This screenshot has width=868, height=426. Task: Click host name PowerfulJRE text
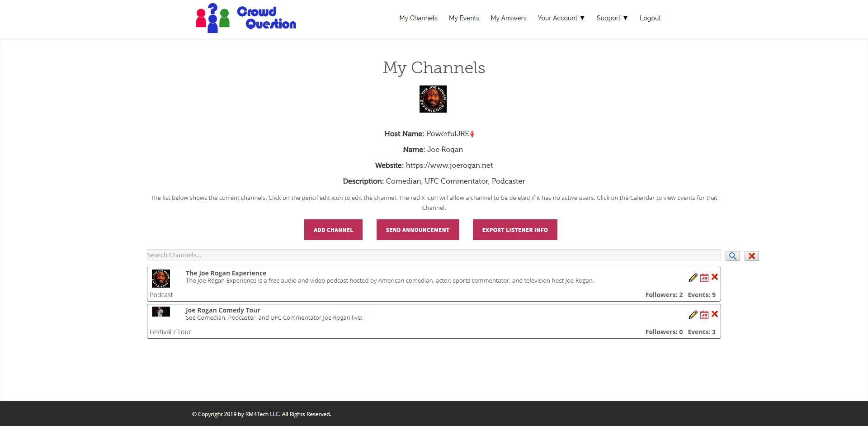(x=448, y=134)
